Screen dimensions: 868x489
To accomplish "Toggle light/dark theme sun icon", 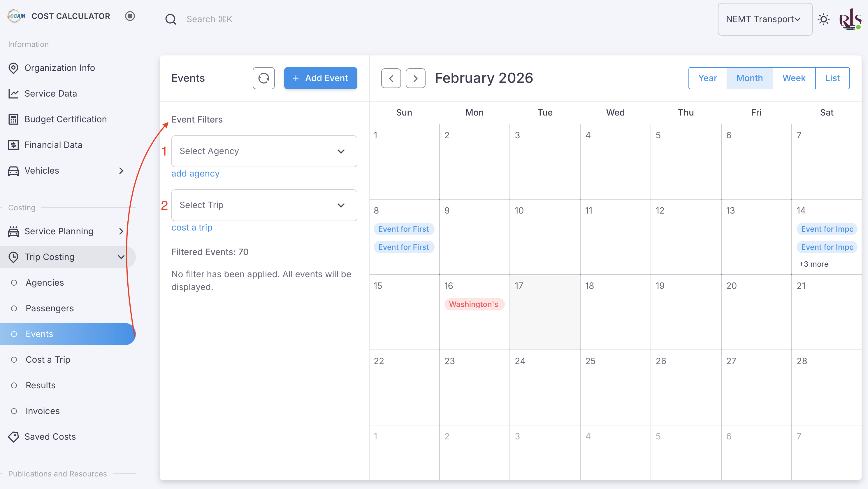I will coord(823,19).
